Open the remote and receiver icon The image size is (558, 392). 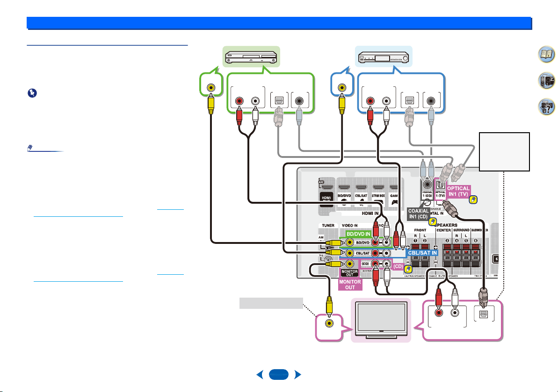point(546,81)
